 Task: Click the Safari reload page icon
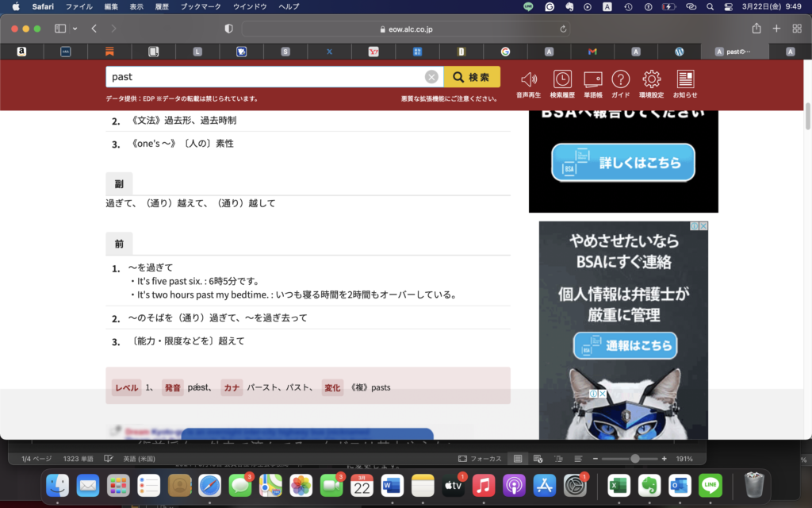pyautogui.click(x=564, y=29)
